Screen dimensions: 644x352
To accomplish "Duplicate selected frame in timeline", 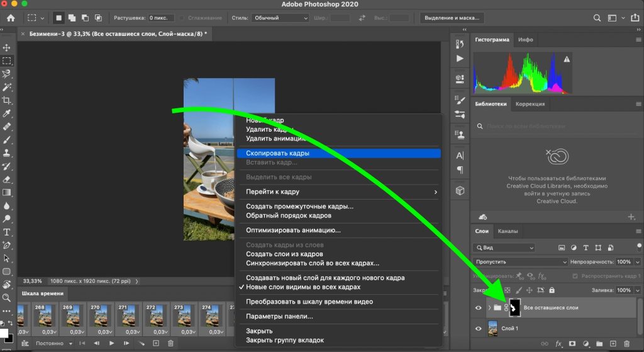I will (156, 343).
